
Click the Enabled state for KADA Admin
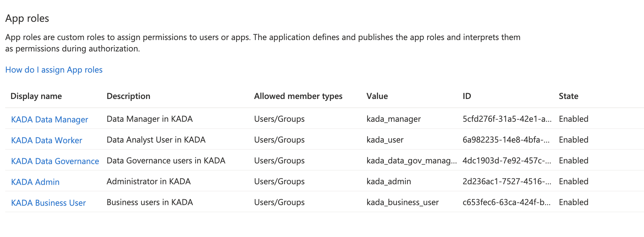point(573,182)
